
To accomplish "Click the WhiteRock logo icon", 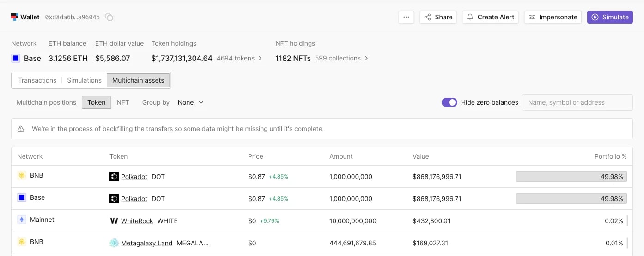I will click(114, 221).
